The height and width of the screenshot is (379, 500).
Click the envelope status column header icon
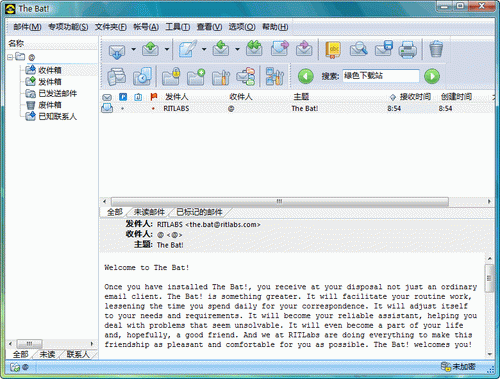pyautogui.click(x=107, y=97)
